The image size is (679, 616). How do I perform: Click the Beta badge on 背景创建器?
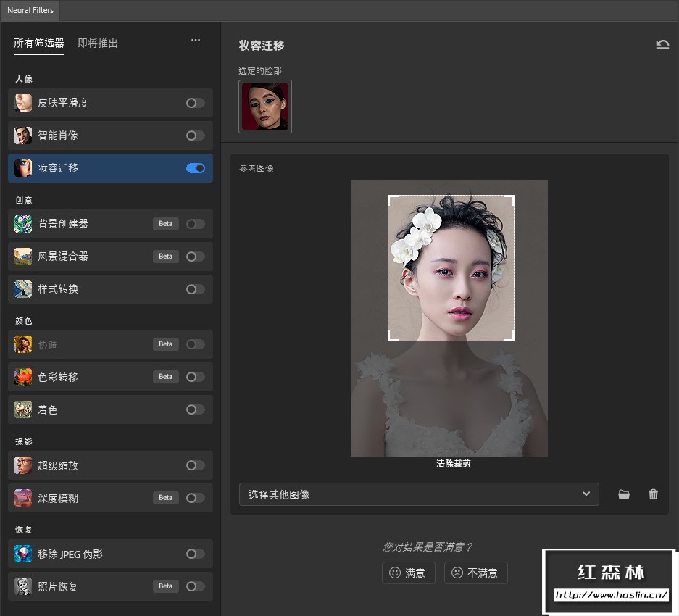coord(165,224)
